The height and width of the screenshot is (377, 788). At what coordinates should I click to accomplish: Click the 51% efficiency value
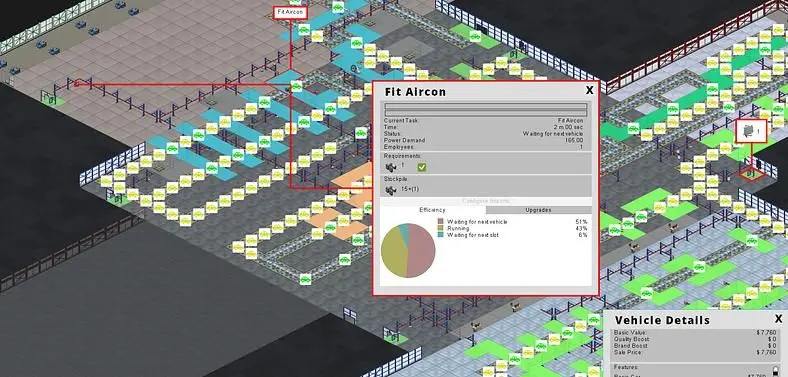click(x=581, y=222)
